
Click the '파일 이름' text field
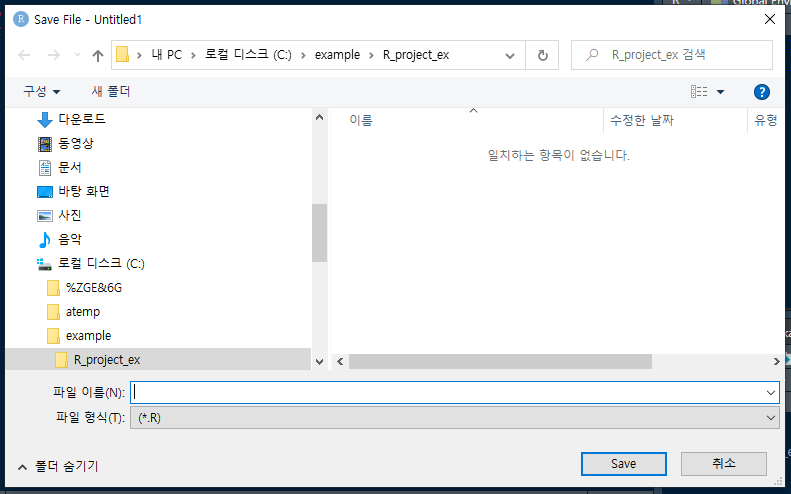point(448,393)
